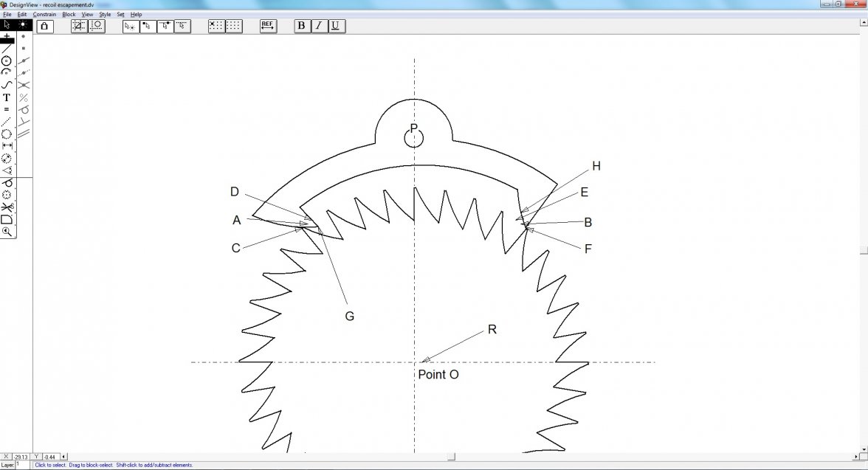
Task: Toggle italic text formatting
Action: (318, 26)
